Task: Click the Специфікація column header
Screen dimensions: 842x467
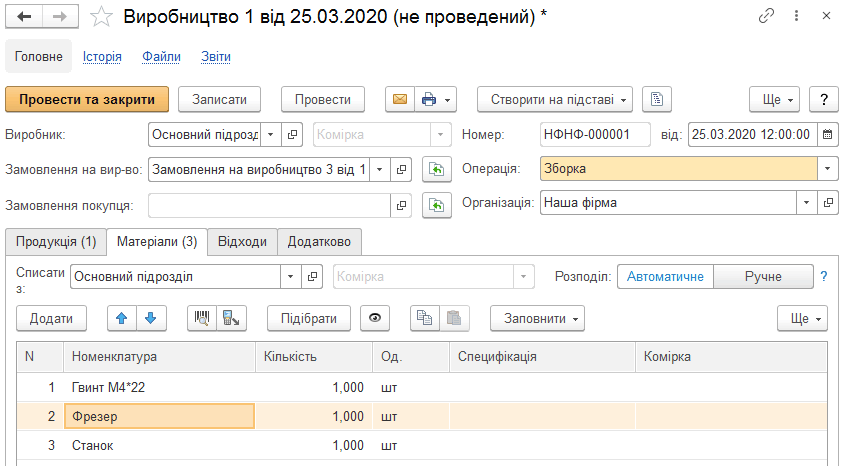Action: [542, 357]
